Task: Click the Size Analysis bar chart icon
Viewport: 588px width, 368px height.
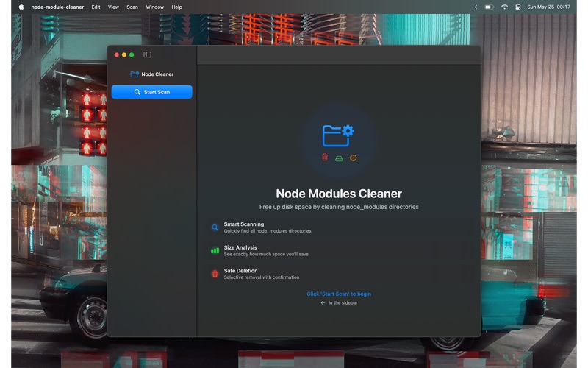Action: click(x=215, y=250)
